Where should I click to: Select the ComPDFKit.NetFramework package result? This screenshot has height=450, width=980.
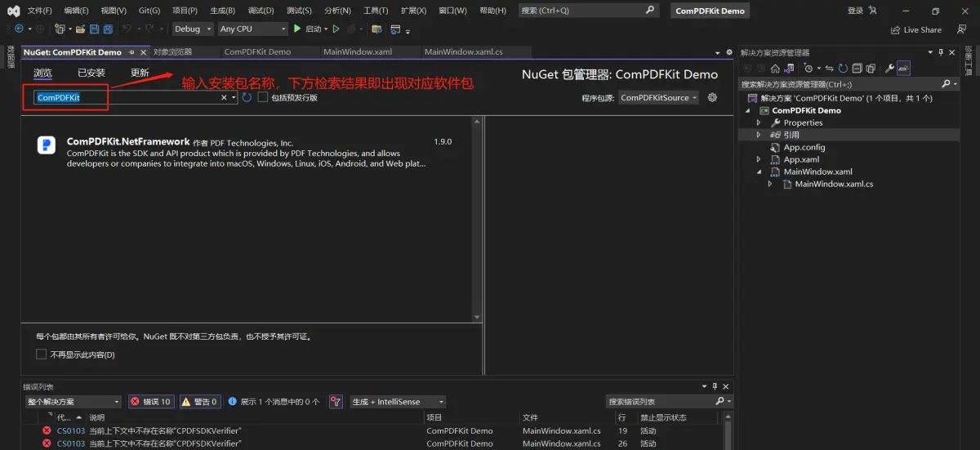click(x=247, y=152)
